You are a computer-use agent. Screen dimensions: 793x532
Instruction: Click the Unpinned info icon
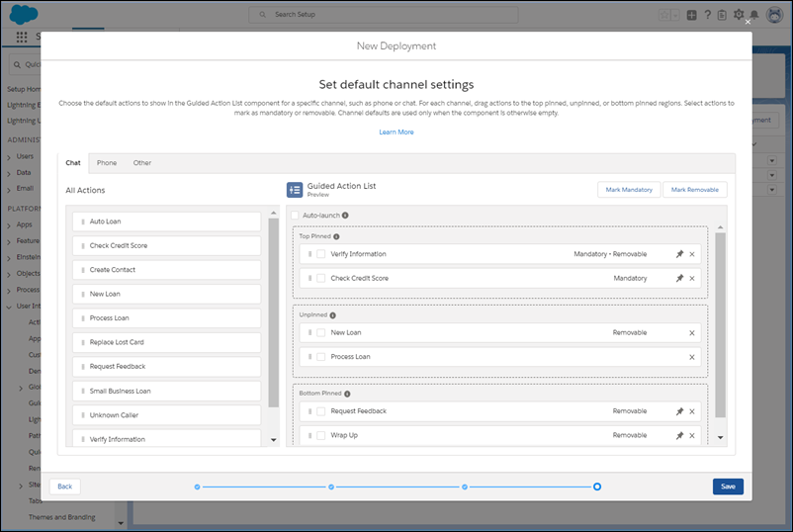tap(333, 315)
